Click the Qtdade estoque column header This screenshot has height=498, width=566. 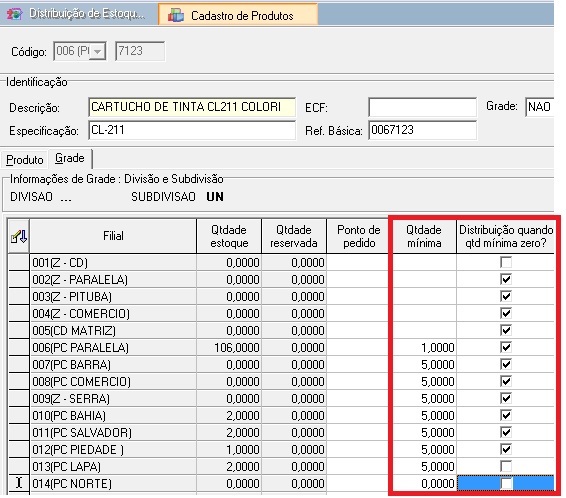point(229,236)
